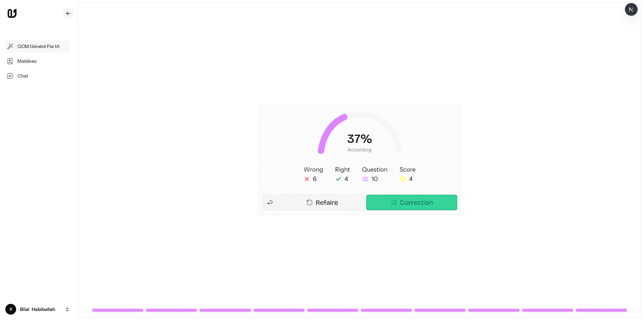Image resolution: width=644 pixels, height=320 pixels.
Task: Click the app logo in the sidebar
Action: [12, 13]
